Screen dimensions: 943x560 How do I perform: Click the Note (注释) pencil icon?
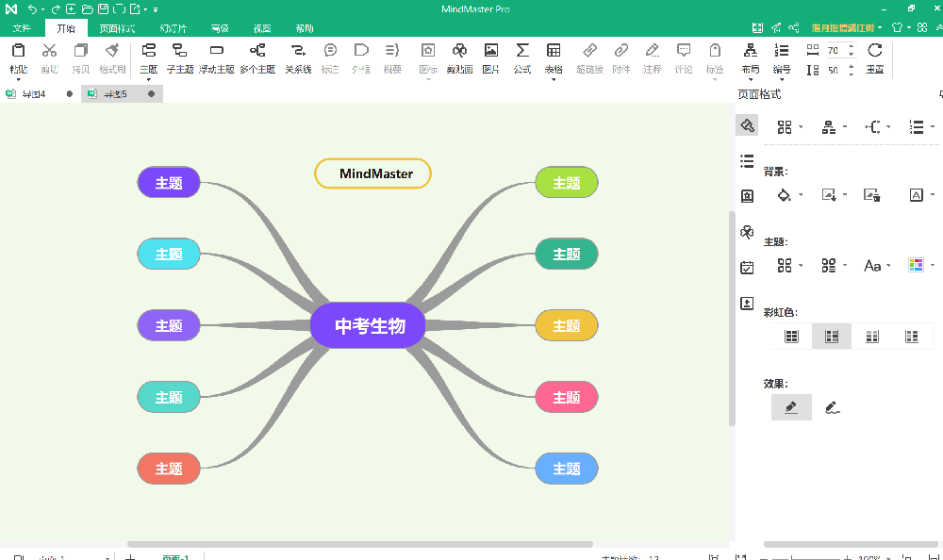pyautogui.click(x=652, y=51)
